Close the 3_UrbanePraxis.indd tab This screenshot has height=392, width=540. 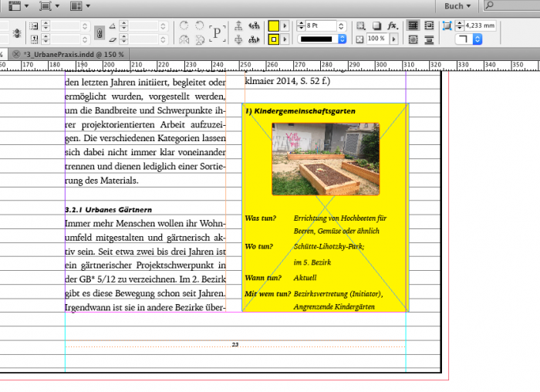click(15, 54)
